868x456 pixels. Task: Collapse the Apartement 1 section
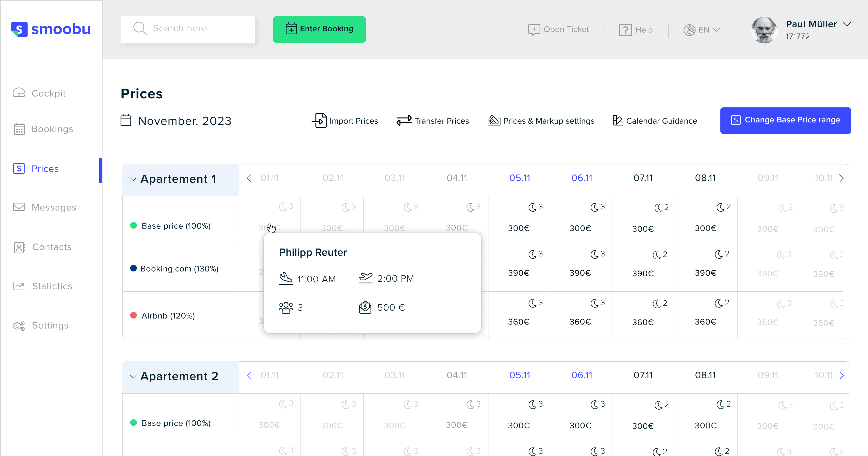click(134, 179)
